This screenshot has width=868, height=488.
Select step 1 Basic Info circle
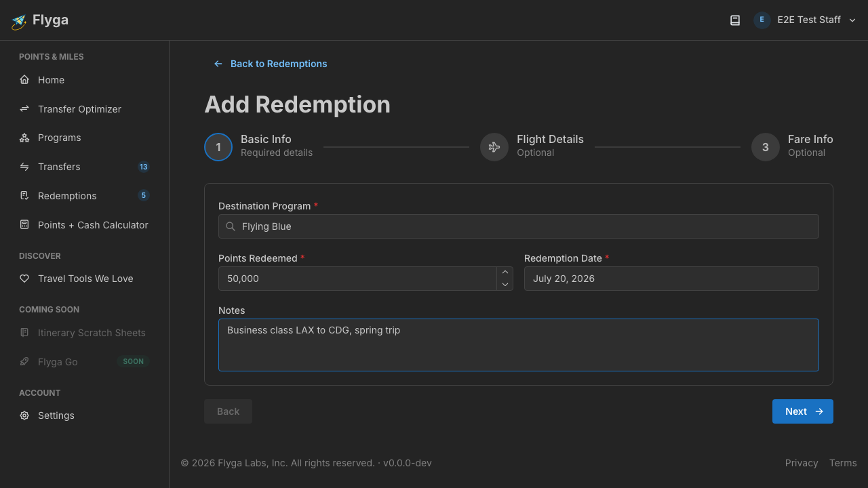[218, 147]
